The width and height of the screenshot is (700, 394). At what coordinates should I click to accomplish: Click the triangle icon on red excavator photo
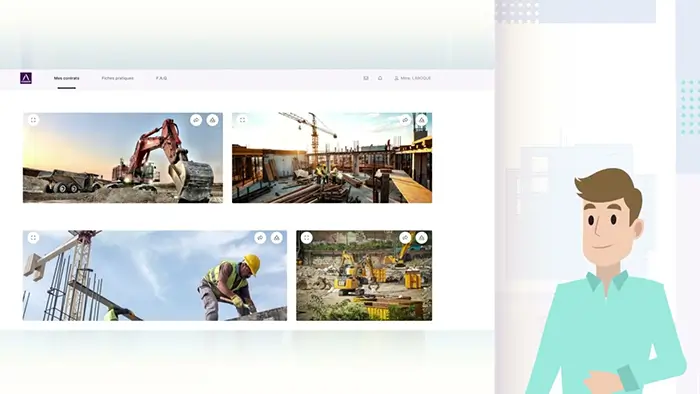[212, 120]
